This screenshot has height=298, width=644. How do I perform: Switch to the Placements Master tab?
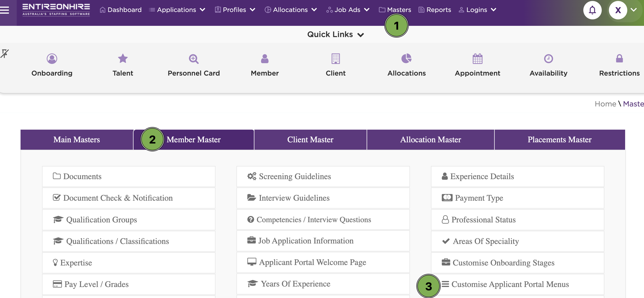pos(559,140)
